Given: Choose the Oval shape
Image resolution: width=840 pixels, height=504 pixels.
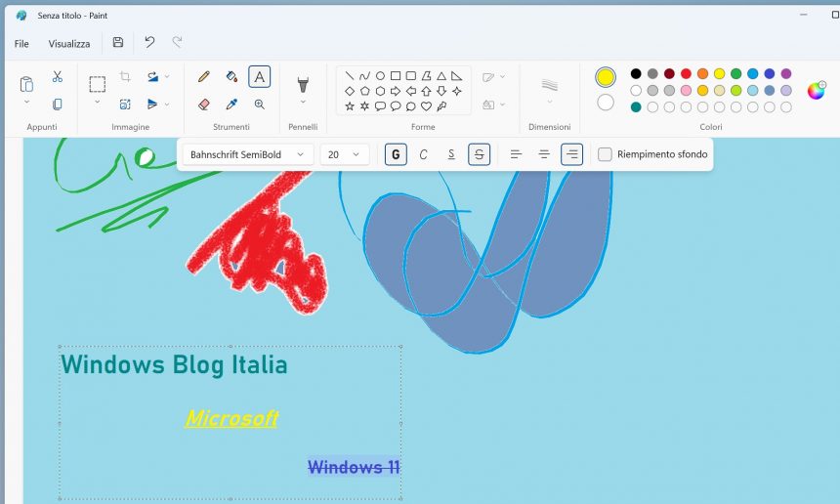Looking at the screenshot, I should [380, 75].
